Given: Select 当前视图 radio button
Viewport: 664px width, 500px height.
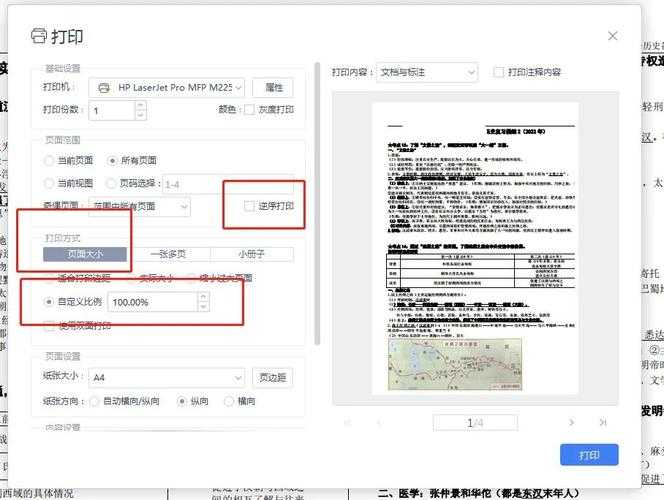Looking at the screenshot, I should 49,183.
